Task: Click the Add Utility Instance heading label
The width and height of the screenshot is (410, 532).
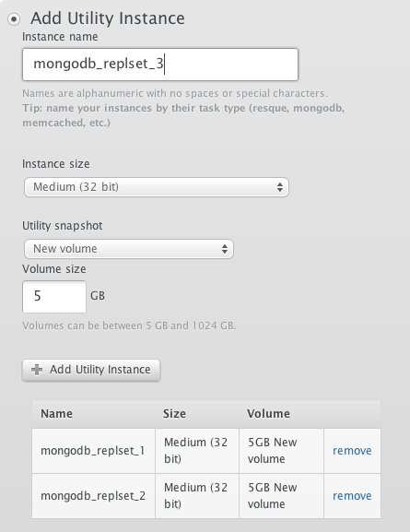Action: pyautogui.click(x=108, y=18)
